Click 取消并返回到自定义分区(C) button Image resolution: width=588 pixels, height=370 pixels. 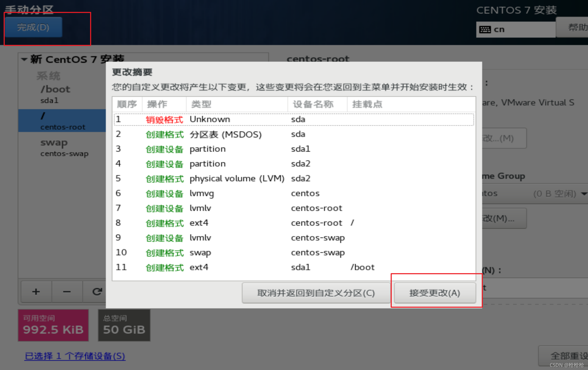[316, 293]
